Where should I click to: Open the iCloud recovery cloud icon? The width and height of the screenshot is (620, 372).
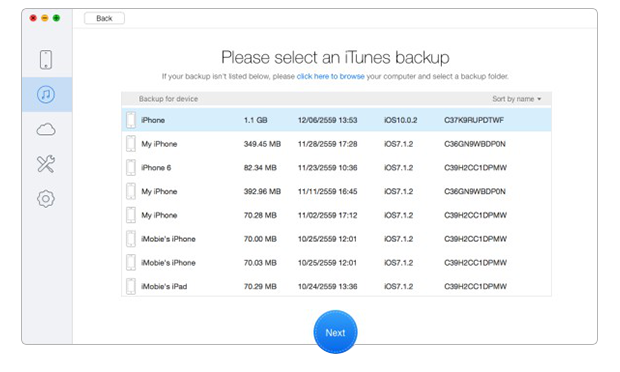(x=46, y=129)
